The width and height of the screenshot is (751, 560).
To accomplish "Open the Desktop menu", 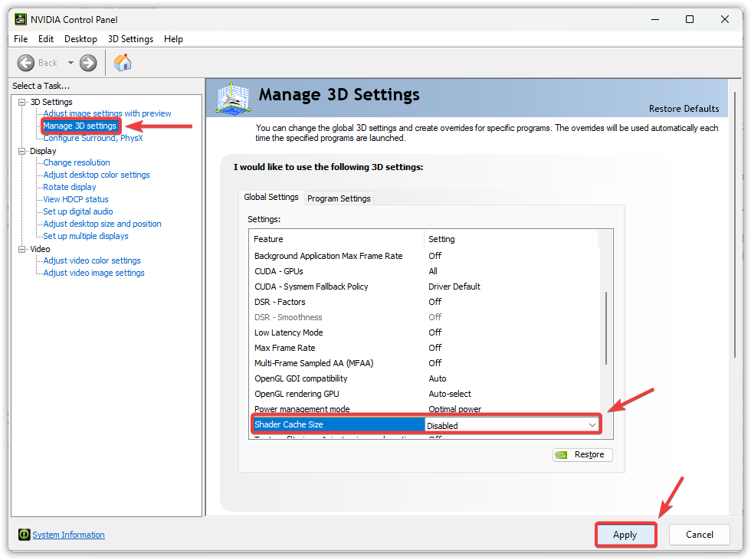I will [x=80, y=39].
